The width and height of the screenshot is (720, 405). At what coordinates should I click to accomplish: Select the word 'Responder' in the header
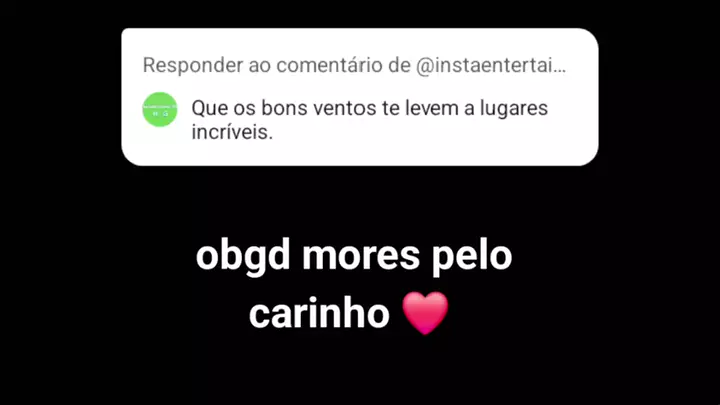[x=193, y=66]
